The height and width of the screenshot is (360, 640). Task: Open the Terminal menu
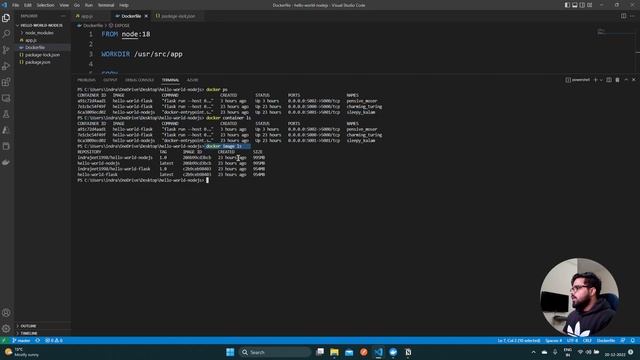click(106, 5)
